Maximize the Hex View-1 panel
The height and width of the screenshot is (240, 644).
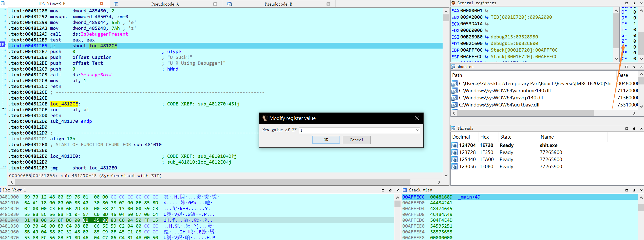tap(383, 190)
